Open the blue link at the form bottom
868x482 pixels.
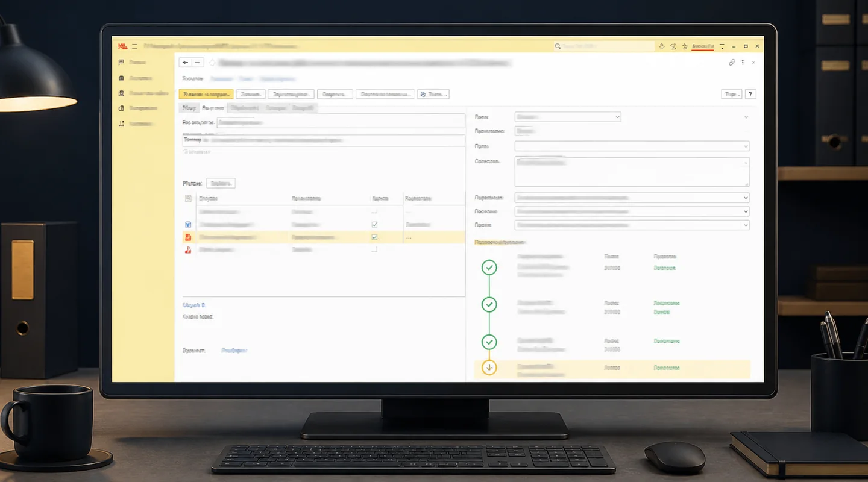[x=234, y=350]
